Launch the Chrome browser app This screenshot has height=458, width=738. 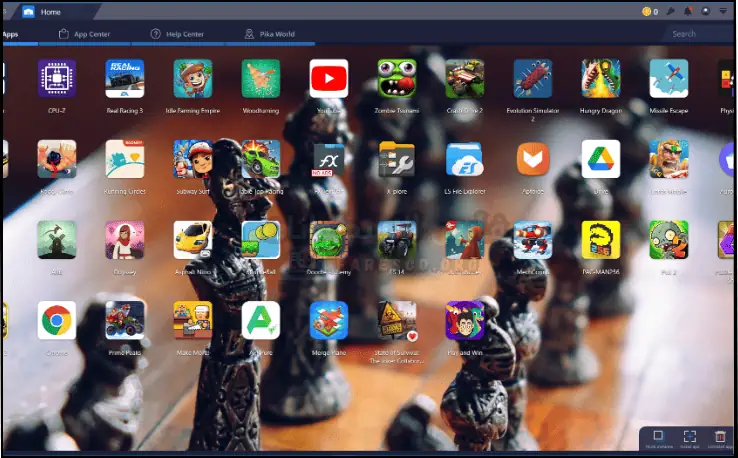pos(57,320)
